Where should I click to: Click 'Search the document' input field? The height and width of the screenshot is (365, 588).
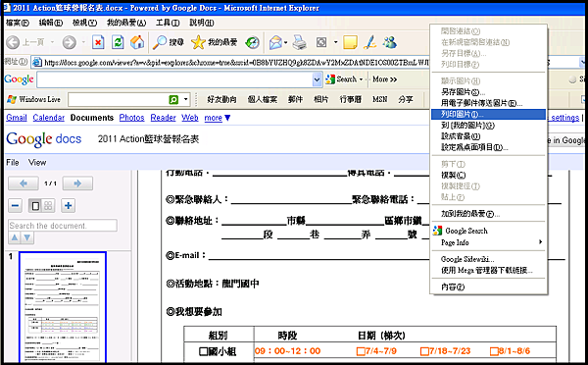[63, 226]
